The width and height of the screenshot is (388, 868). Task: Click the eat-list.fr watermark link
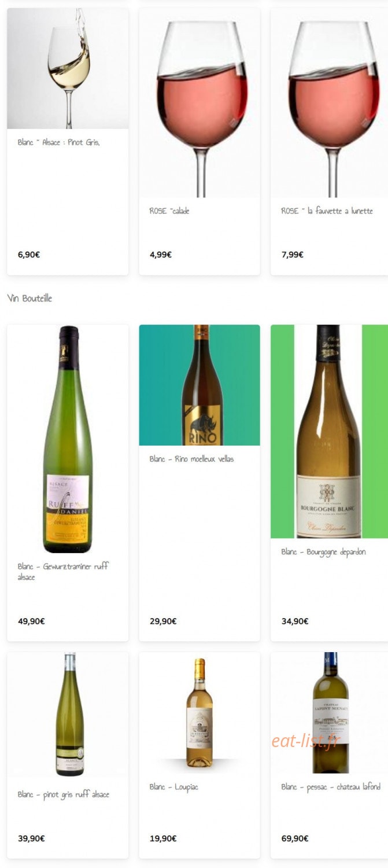(x=306, y=741)
